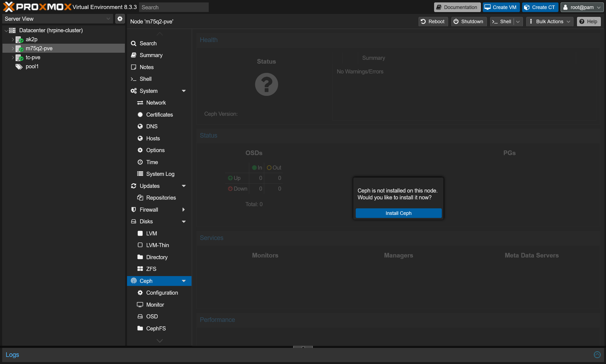Open the Updates menu entry
This screenshot has width=606, height=364.
[x=159, y=186]
